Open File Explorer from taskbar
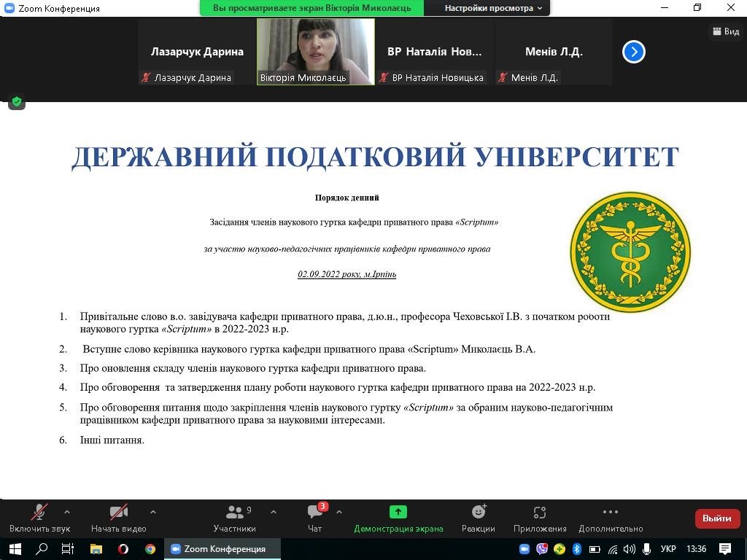747x560 pixels. 96,549
